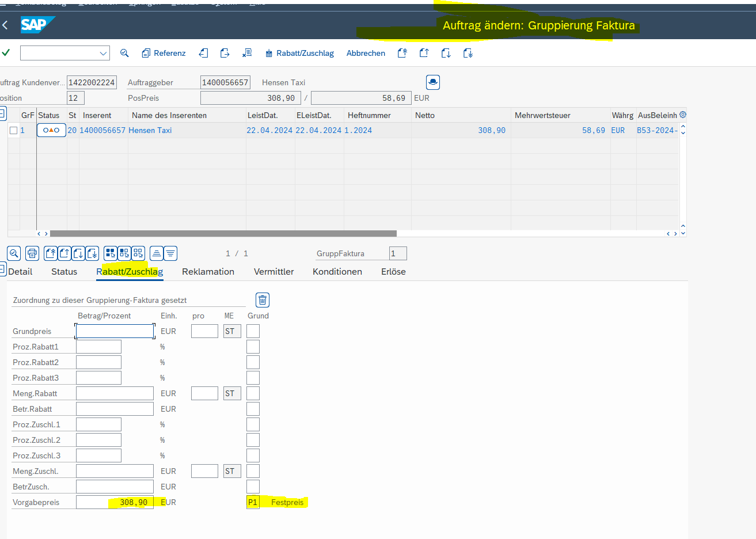Click the Festpreis label text
756x539 pixels.
[x=287, y=502]
